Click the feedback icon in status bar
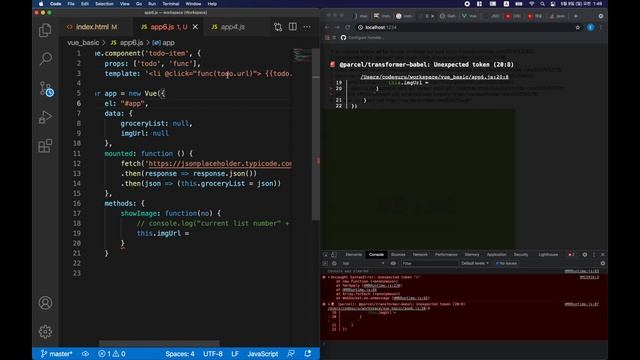 (x=291, y=354)
